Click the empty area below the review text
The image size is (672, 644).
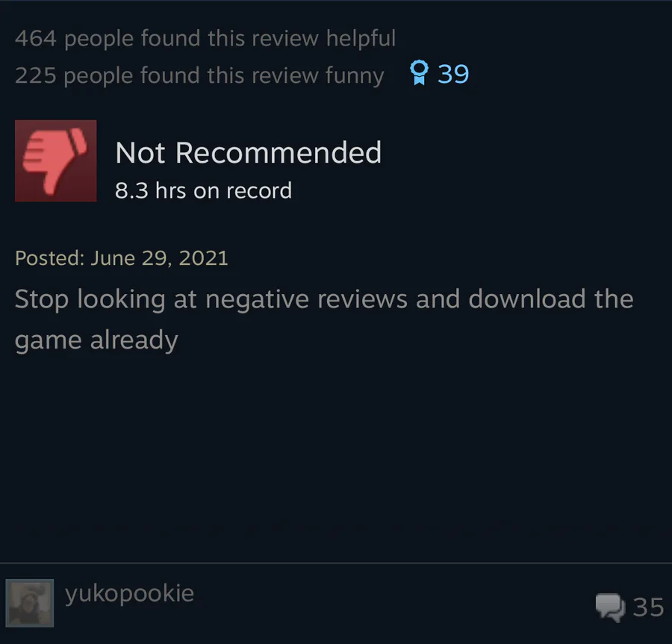(x=336, y=454)
